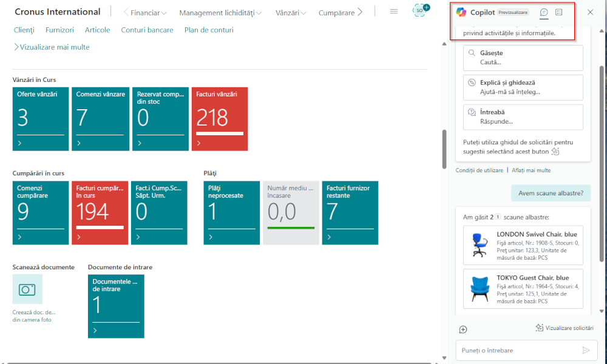Image resolution: width=607 pixels, height=364 pixels.
Task: Add attachment with the plus circle icon
Action: (463, 329)
